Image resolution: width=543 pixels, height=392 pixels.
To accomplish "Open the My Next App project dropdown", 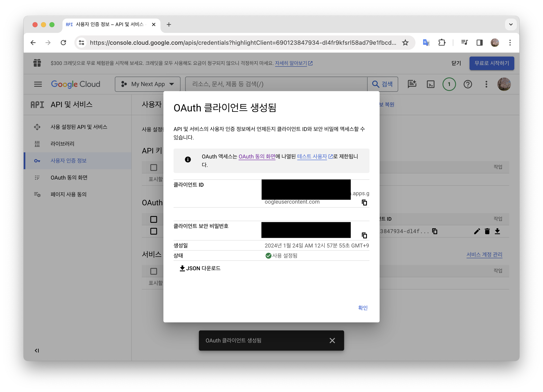I will pyautogui.click(x=148, y=84).
